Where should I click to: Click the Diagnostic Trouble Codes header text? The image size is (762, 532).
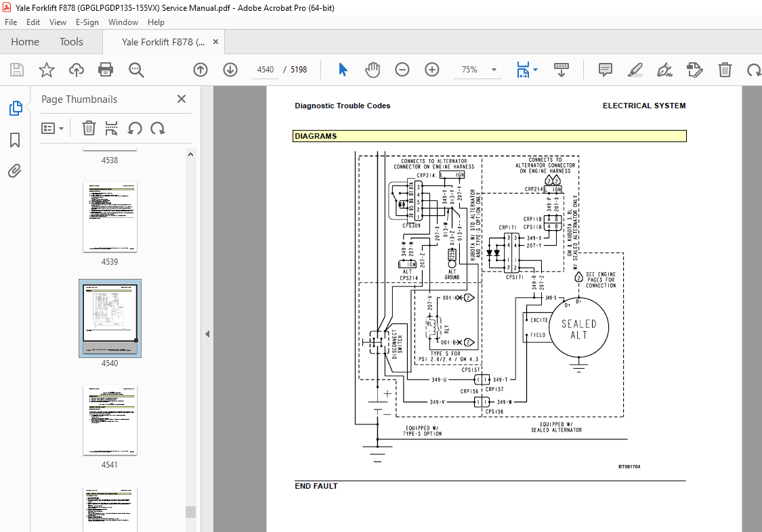(x=342, y=106)
